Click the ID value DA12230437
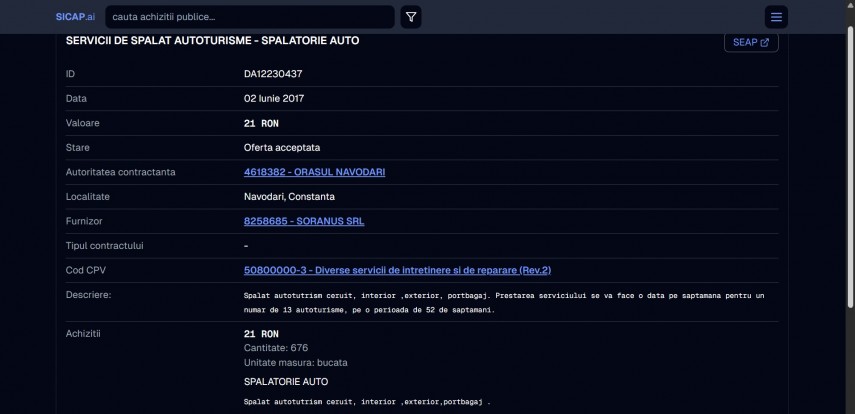Viewport: 855px width, 414px height. point(273,74)
